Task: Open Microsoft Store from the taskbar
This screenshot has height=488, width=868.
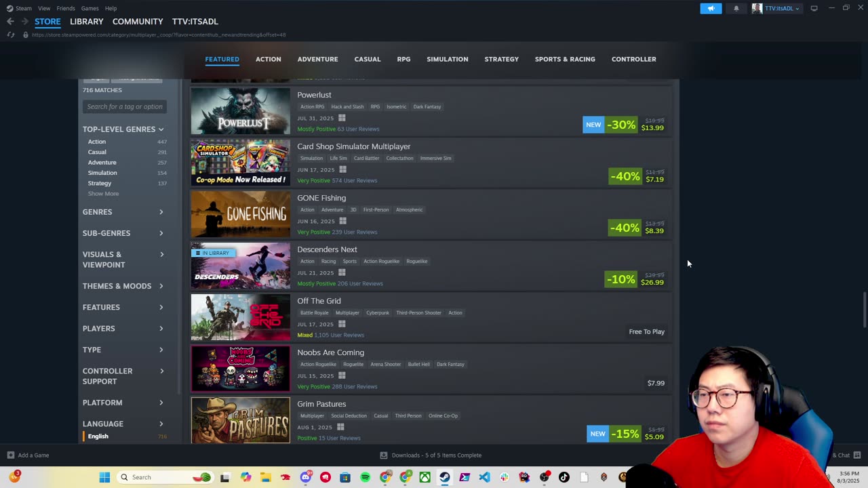Action: tap(345, 477)
